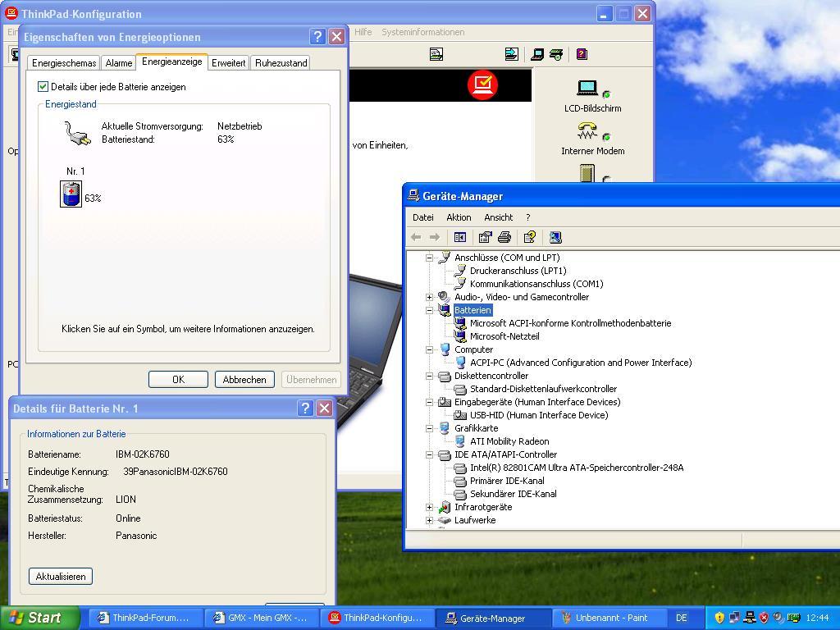Screen dimensions: 840x630
Task: Scan for hardware changes via the toolbar icon
Action: pyautogui.click(x=555, y=237)
